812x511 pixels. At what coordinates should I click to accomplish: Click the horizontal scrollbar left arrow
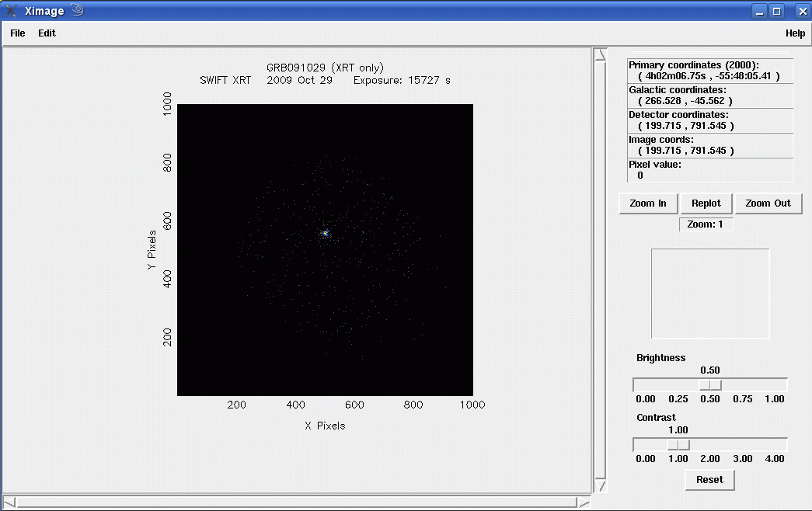coord(9,502)
